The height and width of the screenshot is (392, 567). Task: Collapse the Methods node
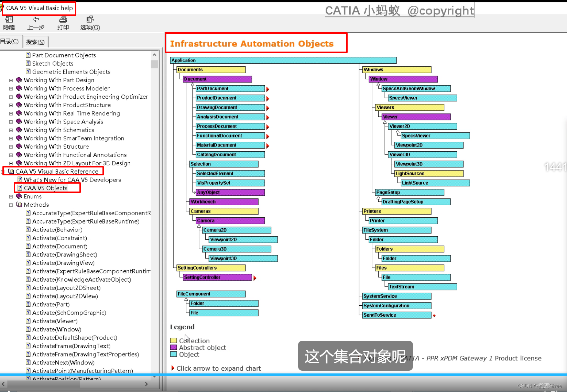click(x=11, y=205)
